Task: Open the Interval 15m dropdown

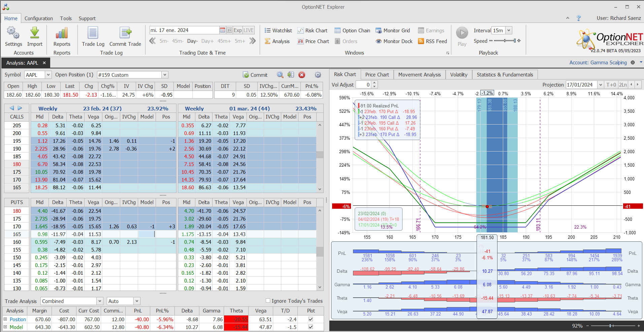Action: pyautogui.click(x=509, y=30)
